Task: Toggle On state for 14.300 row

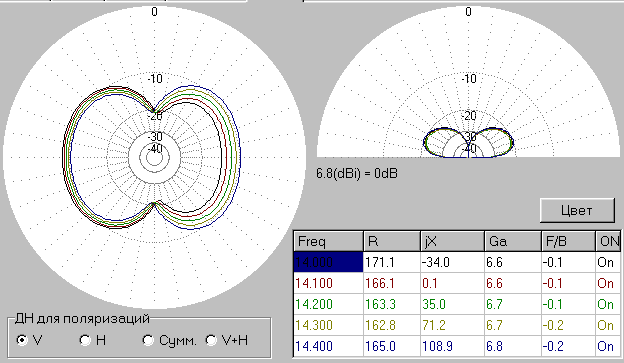Action: tap(608, 326)
